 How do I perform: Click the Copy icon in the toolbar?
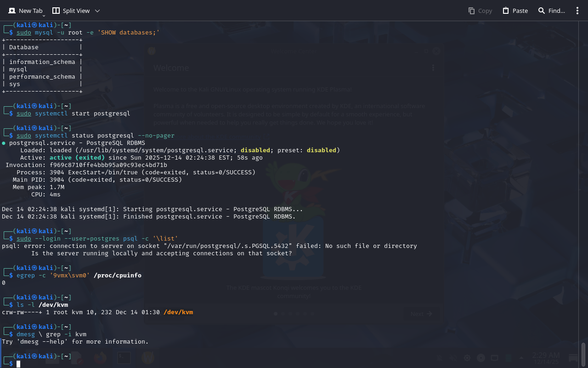[x=471, y=11]
